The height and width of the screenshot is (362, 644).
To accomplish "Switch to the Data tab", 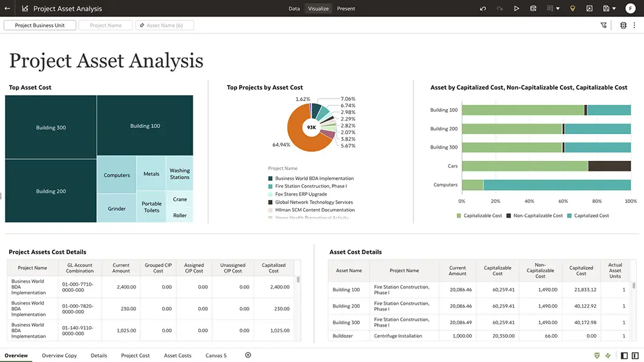I will pos(294,9).
